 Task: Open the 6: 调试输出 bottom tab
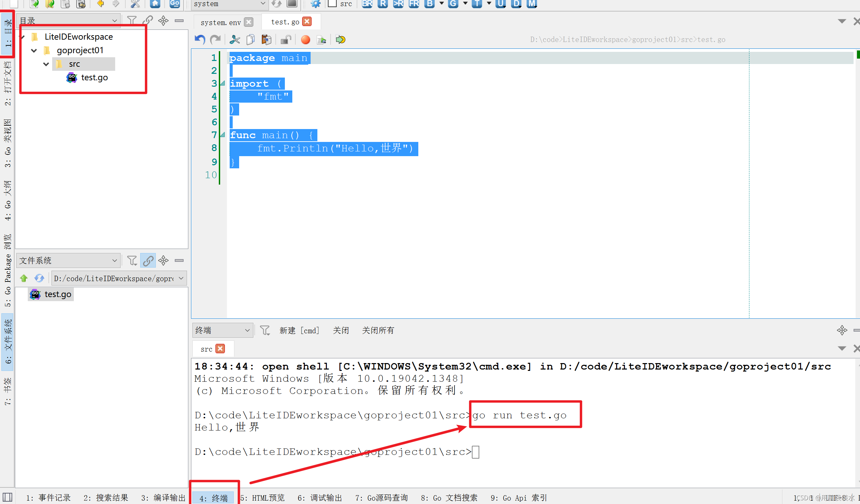point(319,498)
